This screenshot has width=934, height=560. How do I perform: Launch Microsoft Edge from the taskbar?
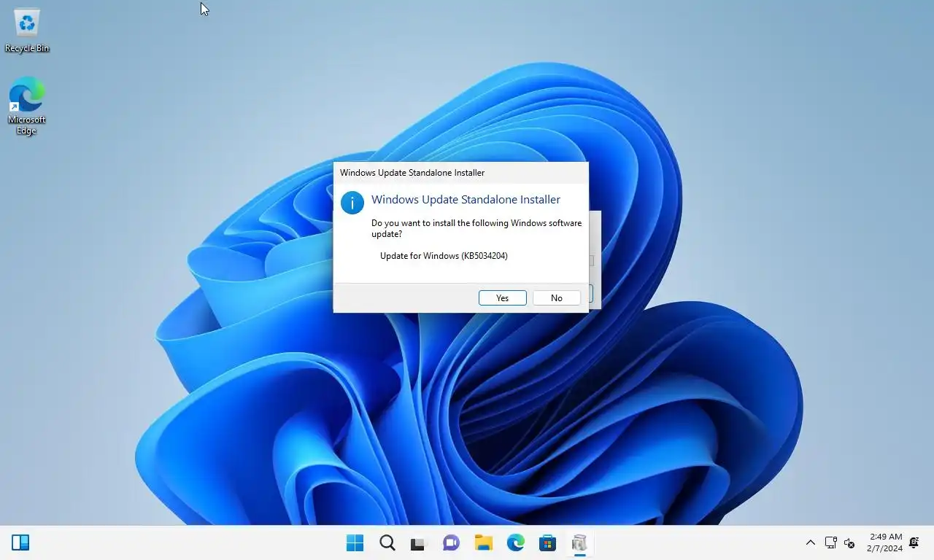pos(516,542)
